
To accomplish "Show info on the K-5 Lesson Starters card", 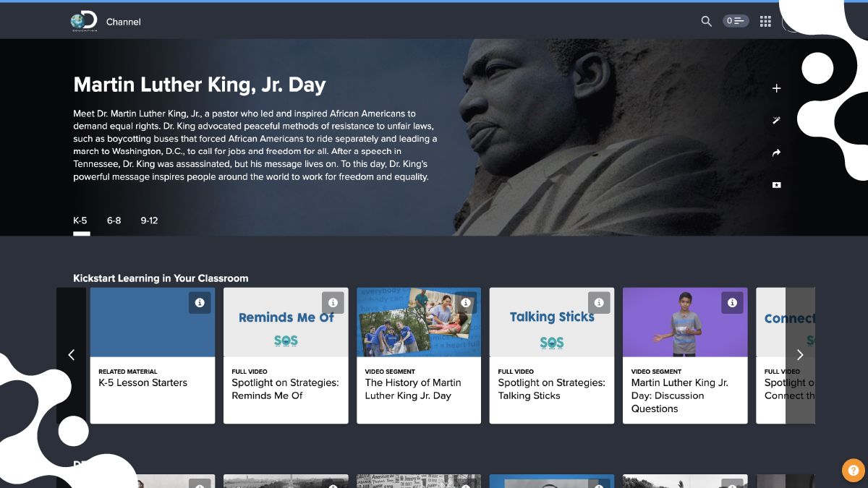I will (x=200, y=303).
